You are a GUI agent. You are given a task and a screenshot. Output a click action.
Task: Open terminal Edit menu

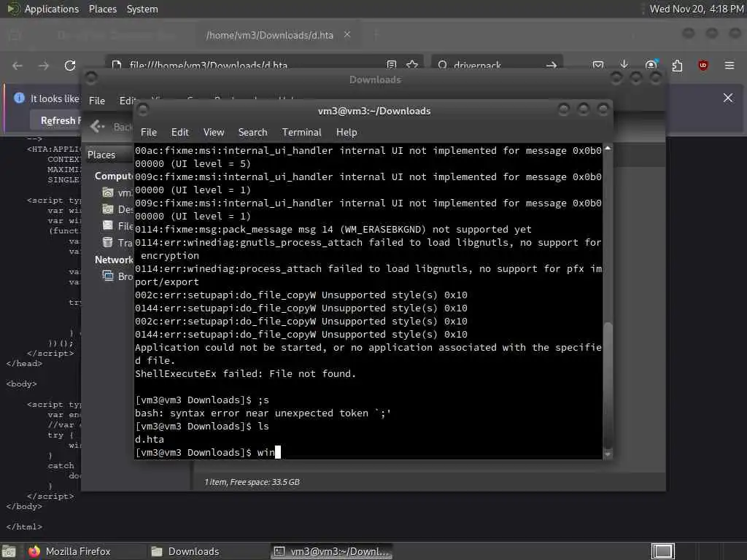[x=180, y=133]
